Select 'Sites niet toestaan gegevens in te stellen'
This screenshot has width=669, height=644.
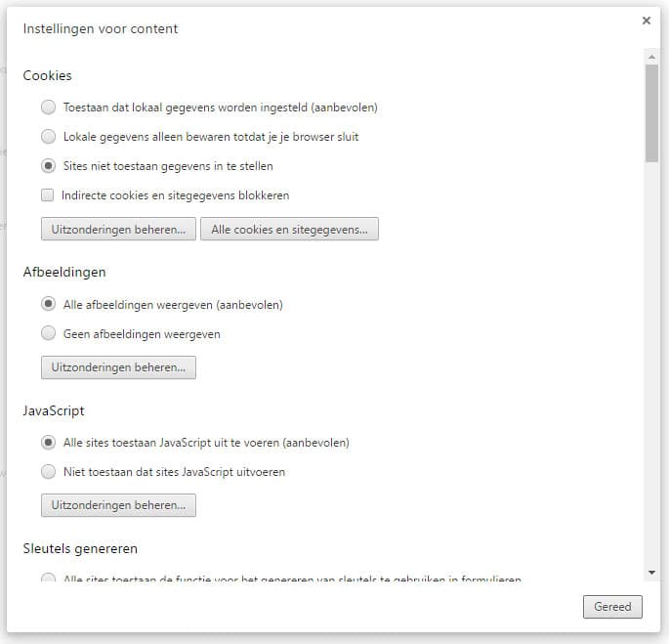coord(48,166)
